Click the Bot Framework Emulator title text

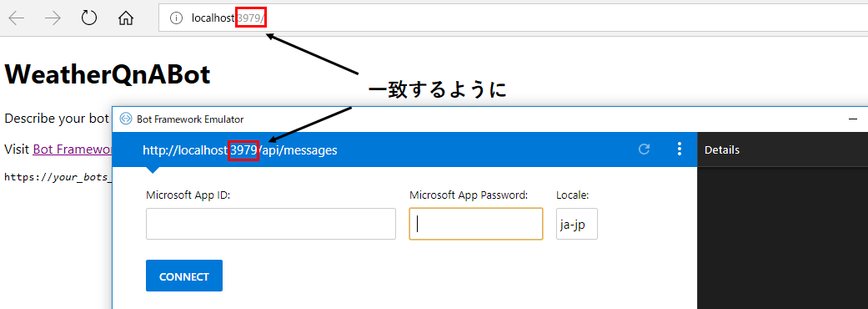(x=190, y=119)
